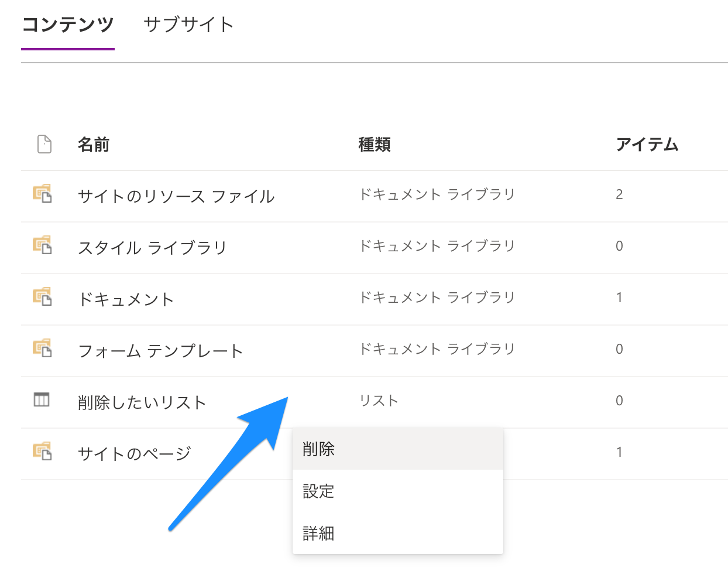The width and height of the screenshot is (728, 588).
Task: Open the スタイル ライブラリ link
Action: pyautogui.click(x=152, y=248)
